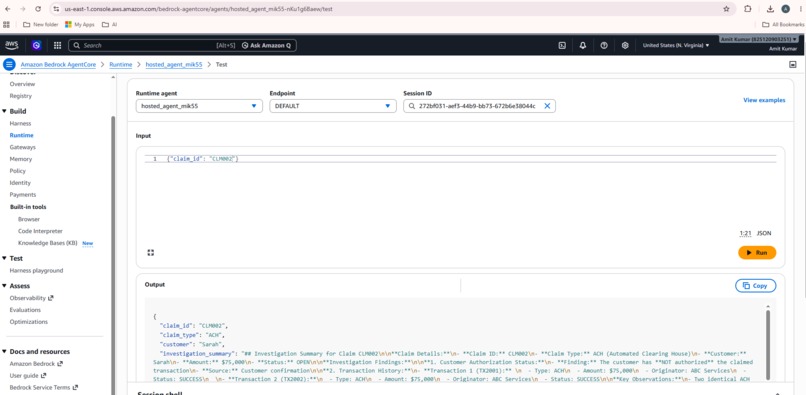Click the AWS logo home icon
The width and height of the screenshot is (806, 395).
pos(11,45)
